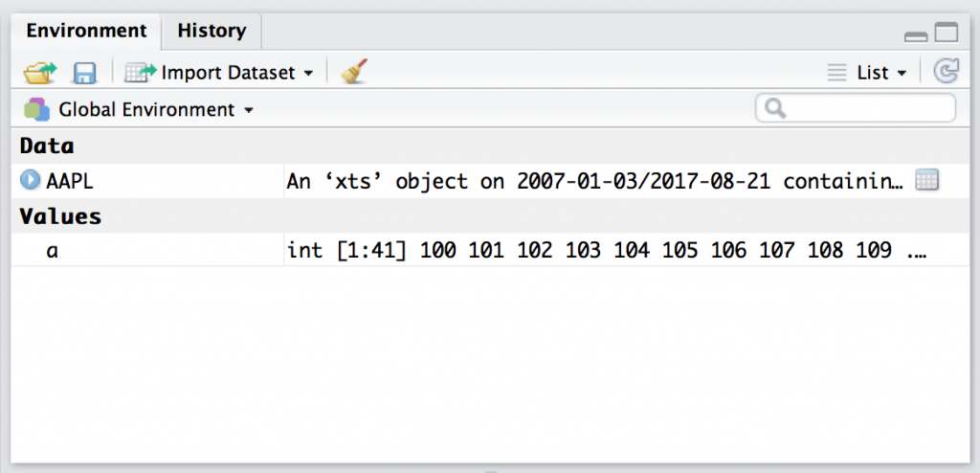Minimize the Environment pane
Screen dimensions: 980x473
[916, 37]
